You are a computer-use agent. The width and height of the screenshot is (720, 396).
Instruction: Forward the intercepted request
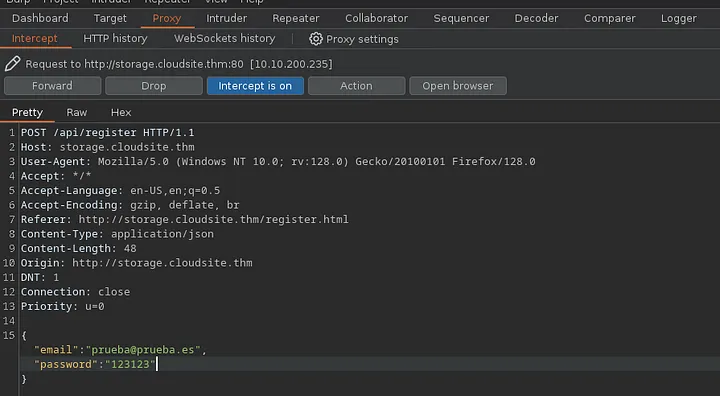pyautogui.click(x=52, y=86)
